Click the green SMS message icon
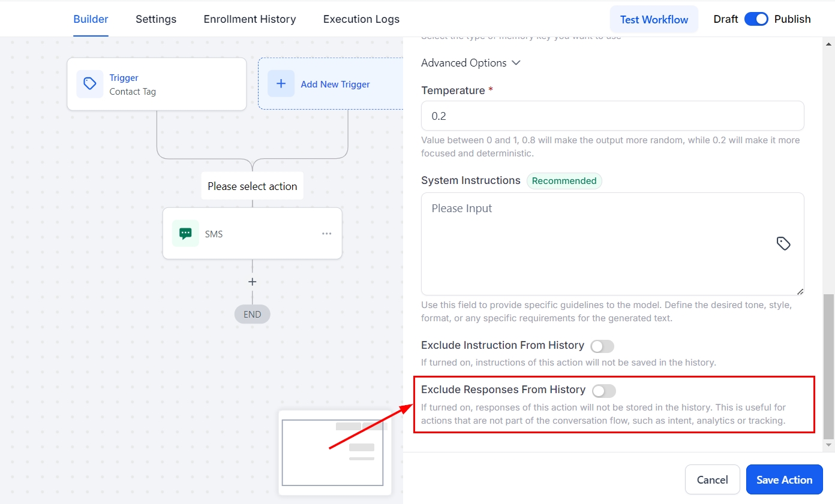This screenshot has height=504, width=835. click(x=185, y=234)
